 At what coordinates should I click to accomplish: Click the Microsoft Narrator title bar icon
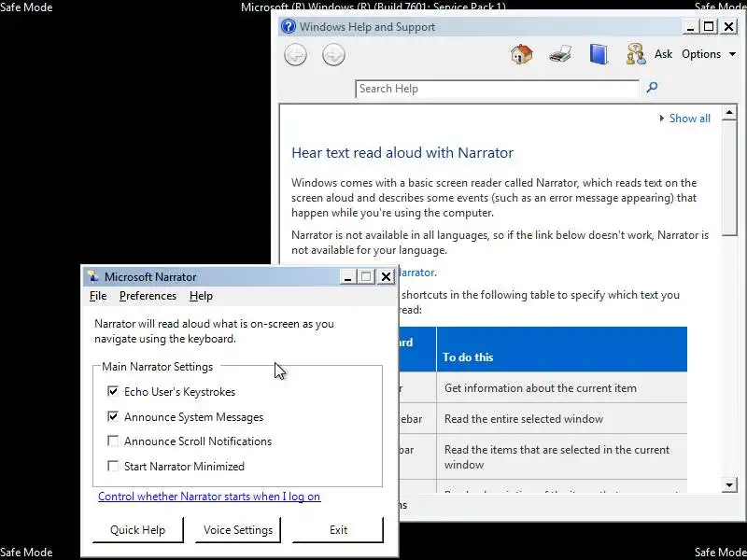tap(93, 276)
